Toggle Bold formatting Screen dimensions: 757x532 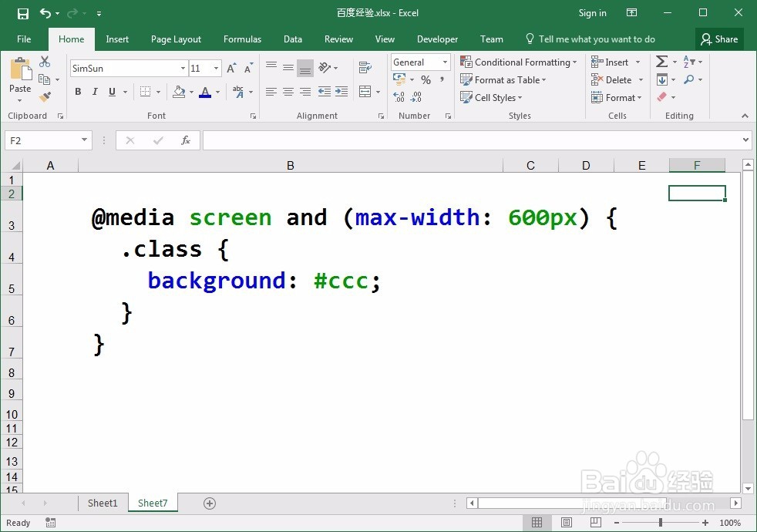point(78,92)
